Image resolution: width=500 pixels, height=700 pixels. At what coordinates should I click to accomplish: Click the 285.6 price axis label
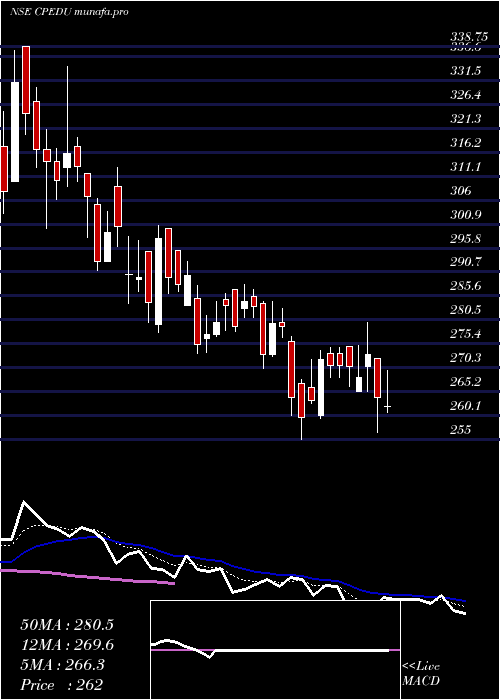pyautogui.click(x=466, y=286)
